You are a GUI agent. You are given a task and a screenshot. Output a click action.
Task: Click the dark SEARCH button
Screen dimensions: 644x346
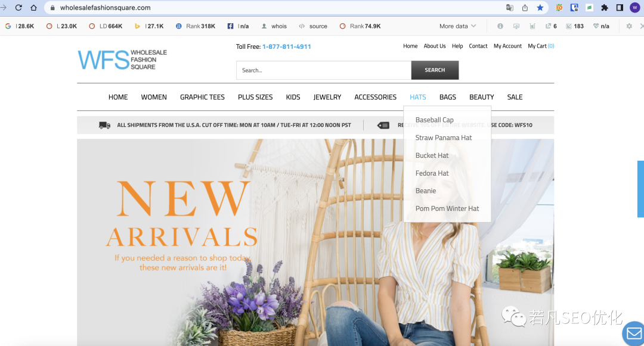point(435,70)
